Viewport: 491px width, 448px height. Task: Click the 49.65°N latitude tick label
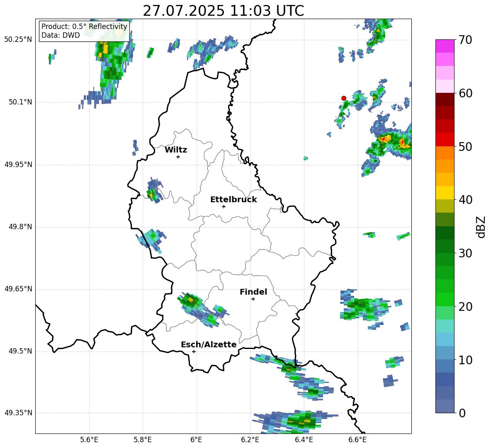pyautogui.click(x=18, y=289)
